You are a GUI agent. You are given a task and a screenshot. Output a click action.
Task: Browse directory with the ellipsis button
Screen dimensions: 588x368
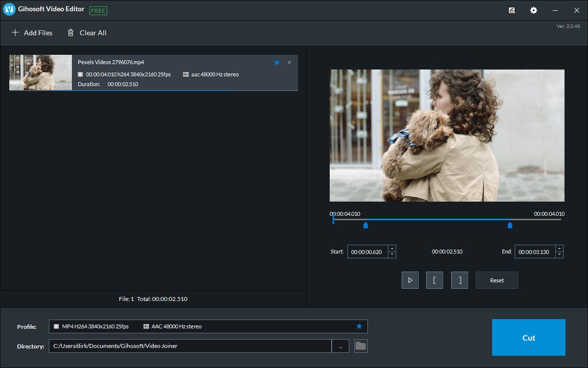click(340, 346)
